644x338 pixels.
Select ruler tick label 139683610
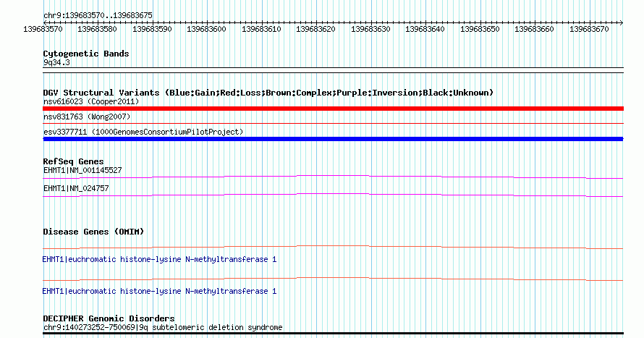261,29
